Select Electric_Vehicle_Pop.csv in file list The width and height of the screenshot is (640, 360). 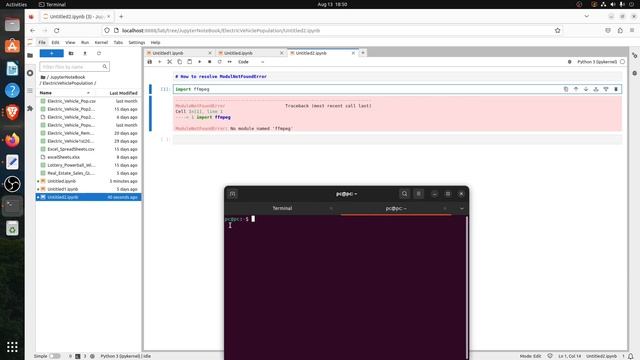(x=88, y=101)
